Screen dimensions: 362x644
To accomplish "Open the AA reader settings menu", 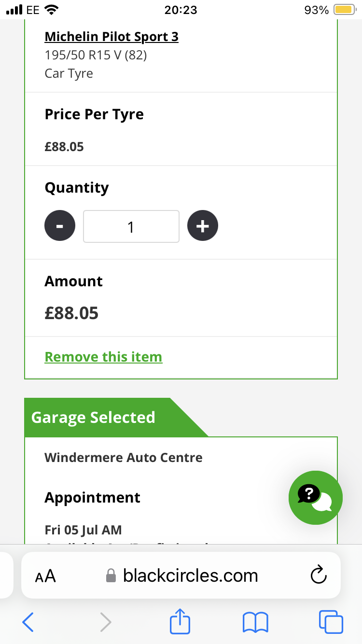I will [x=45, y=576].
